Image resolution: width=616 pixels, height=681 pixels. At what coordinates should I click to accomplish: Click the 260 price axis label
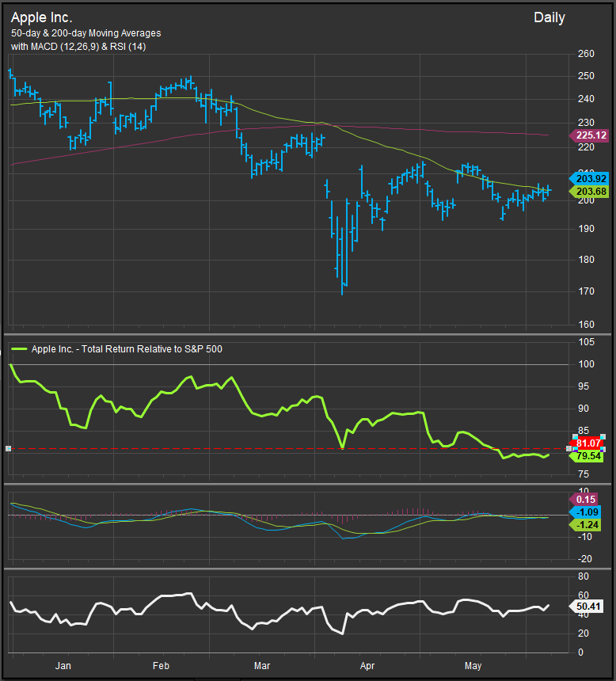586,54
